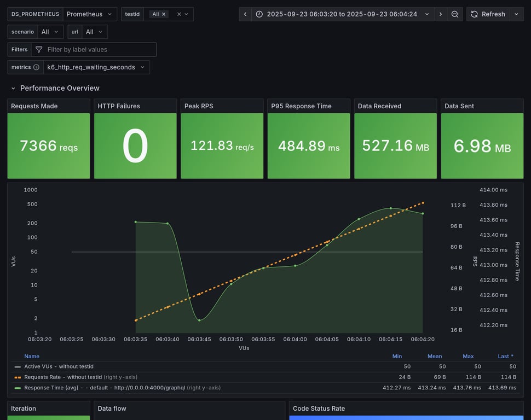Sort legend by Min column
Viewport: 531px width, 420px height.
[x=397, y=356]
